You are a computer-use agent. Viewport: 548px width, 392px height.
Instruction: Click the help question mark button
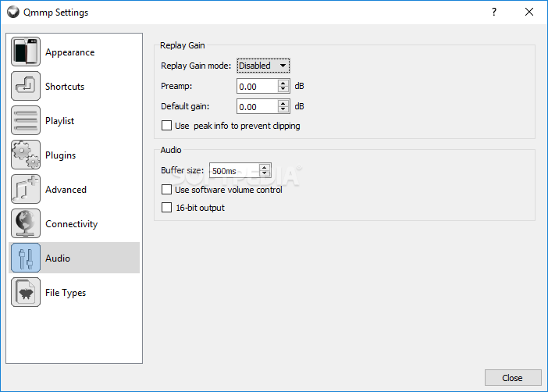494,12
